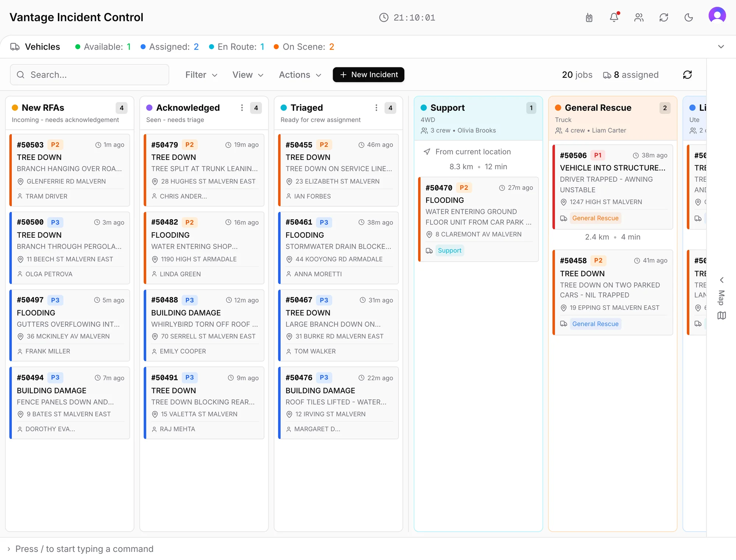The image size is (736, 560).
Task: Expand the Vehicles status bar chevron
Action: [x=721, y=47]
